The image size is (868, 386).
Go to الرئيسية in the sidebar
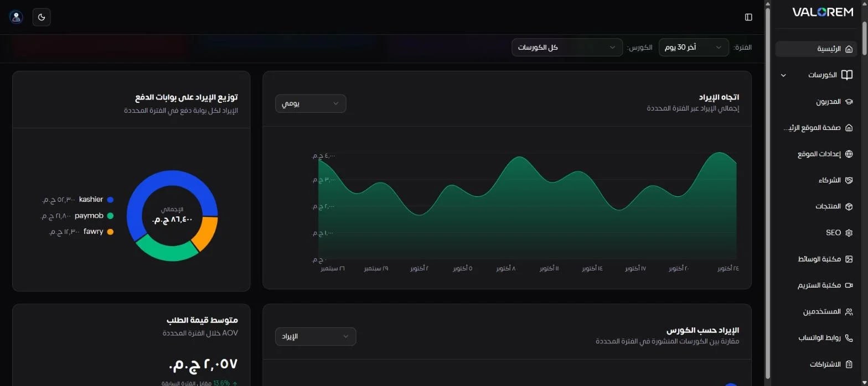click(x=816, y=49)
